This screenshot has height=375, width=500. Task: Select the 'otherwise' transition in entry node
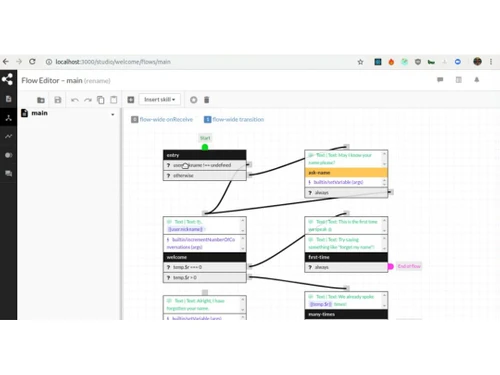click(x=205, y=175)
